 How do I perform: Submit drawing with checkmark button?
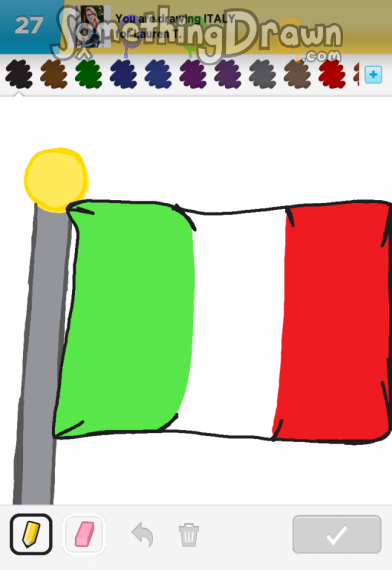click(x=337, y=534)
